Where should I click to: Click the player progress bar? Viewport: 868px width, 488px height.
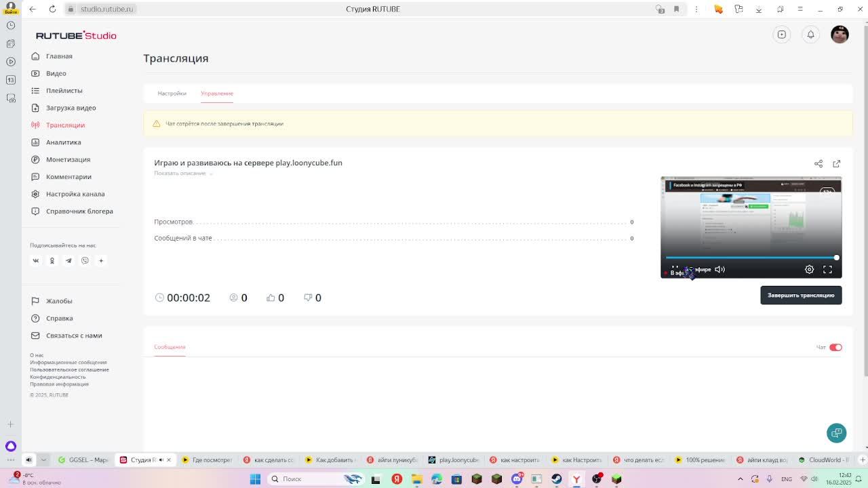tap(751, 258)
